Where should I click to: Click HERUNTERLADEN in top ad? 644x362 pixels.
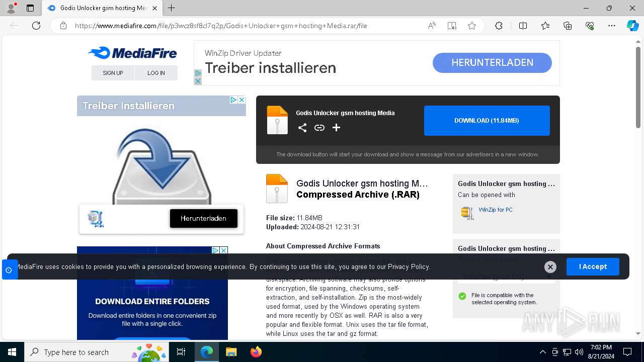(x=492, y=63)
